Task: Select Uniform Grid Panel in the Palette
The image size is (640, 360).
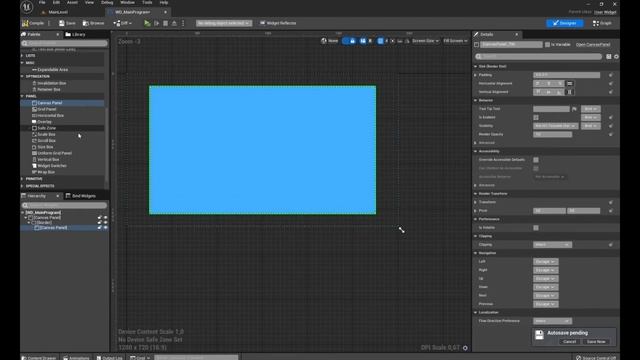Action: click(x=54, y=153)
